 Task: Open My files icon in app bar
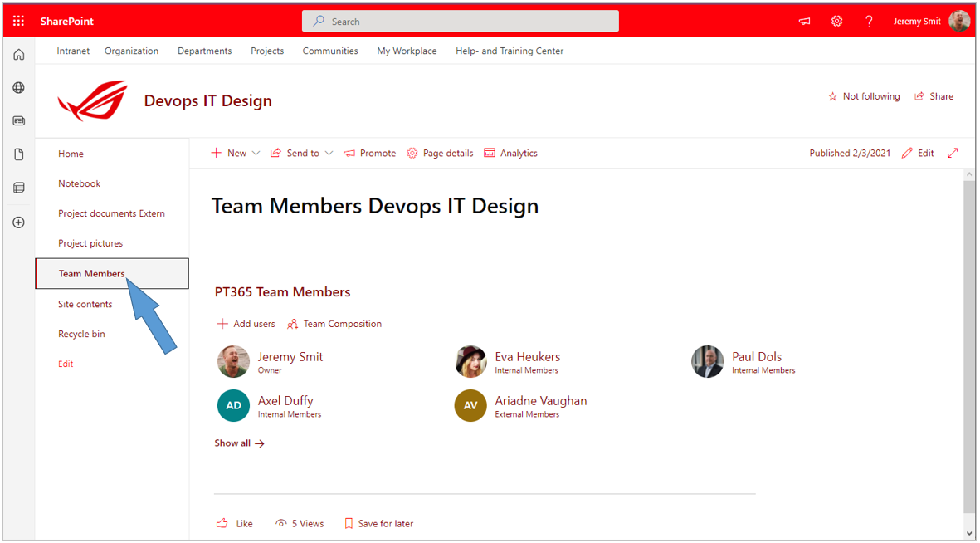19,154
